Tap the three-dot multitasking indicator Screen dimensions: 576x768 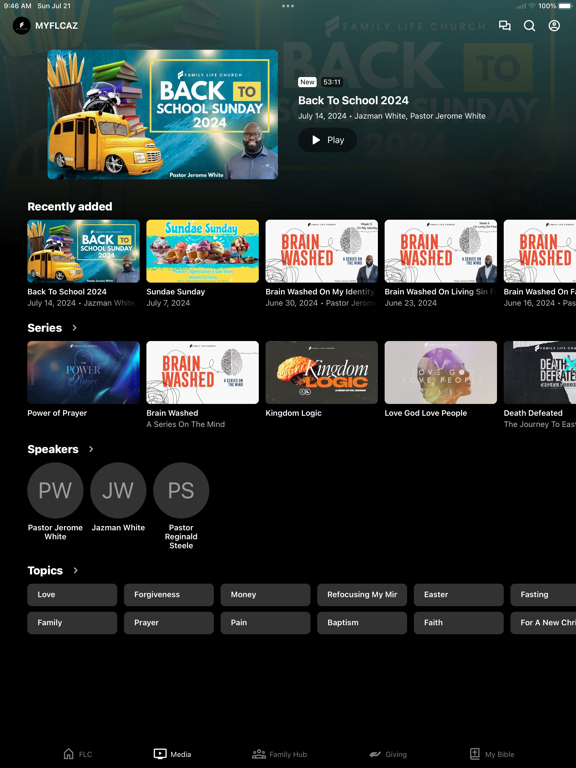[x=288, y=6]
